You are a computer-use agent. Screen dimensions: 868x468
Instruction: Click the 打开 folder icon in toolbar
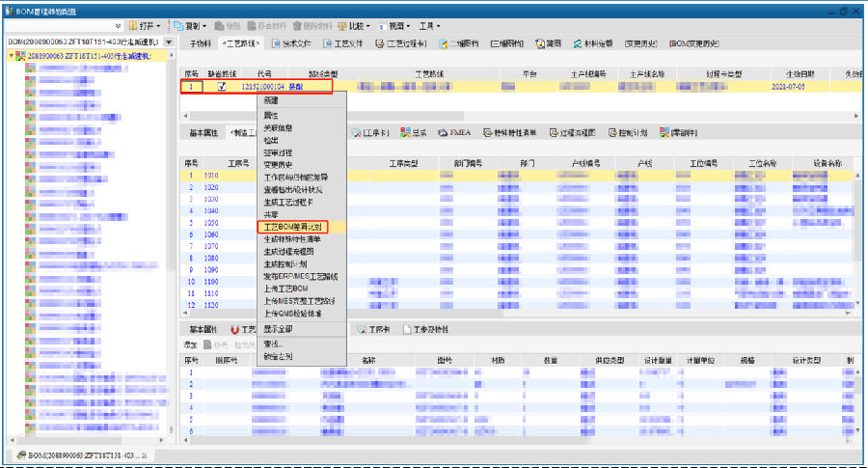coord(134,24)
